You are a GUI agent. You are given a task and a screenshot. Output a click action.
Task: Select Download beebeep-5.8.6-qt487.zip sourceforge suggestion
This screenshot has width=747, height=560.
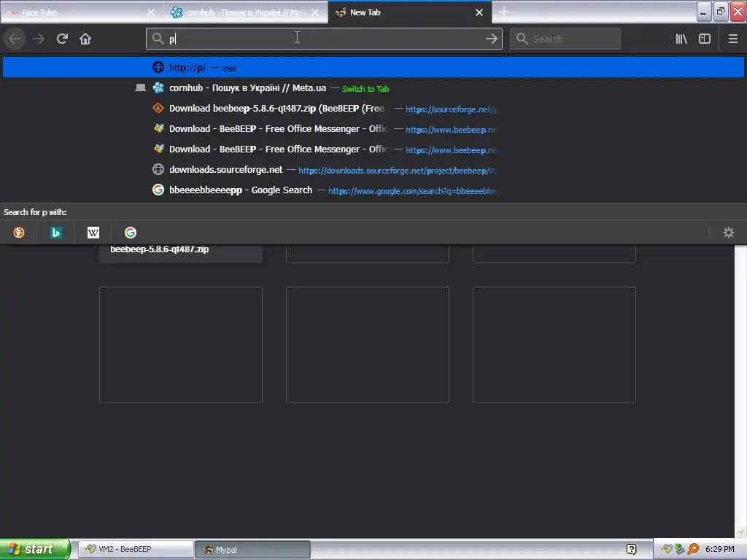[373, 109]
